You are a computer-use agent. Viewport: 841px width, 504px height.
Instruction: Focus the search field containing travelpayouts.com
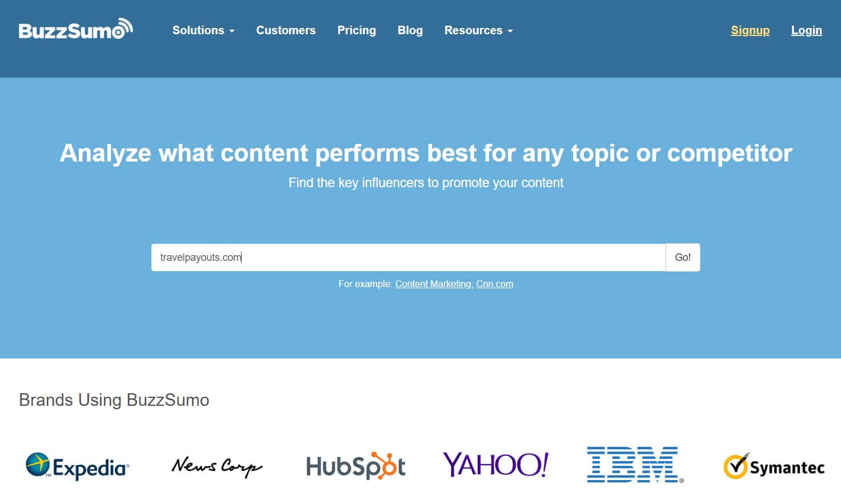point(408,257)
